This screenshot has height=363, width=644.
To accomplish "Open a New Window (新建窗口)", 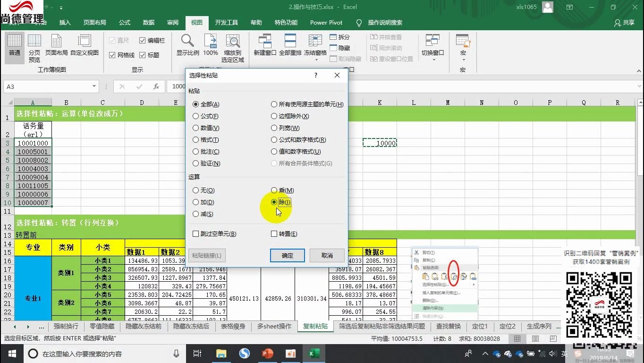I will [265, 46].
